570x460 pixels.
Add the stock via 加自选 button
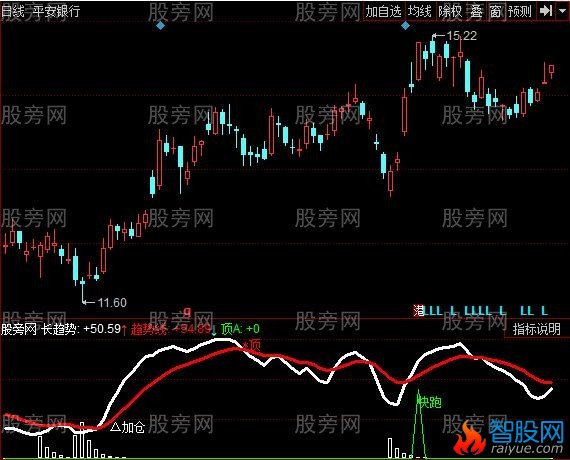[384, 12]
